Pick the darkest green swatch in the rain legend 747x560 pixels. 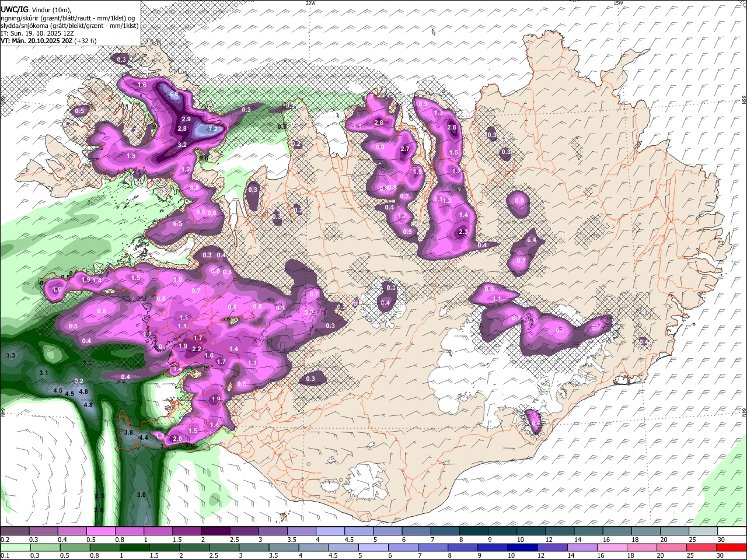coord(134,547)
